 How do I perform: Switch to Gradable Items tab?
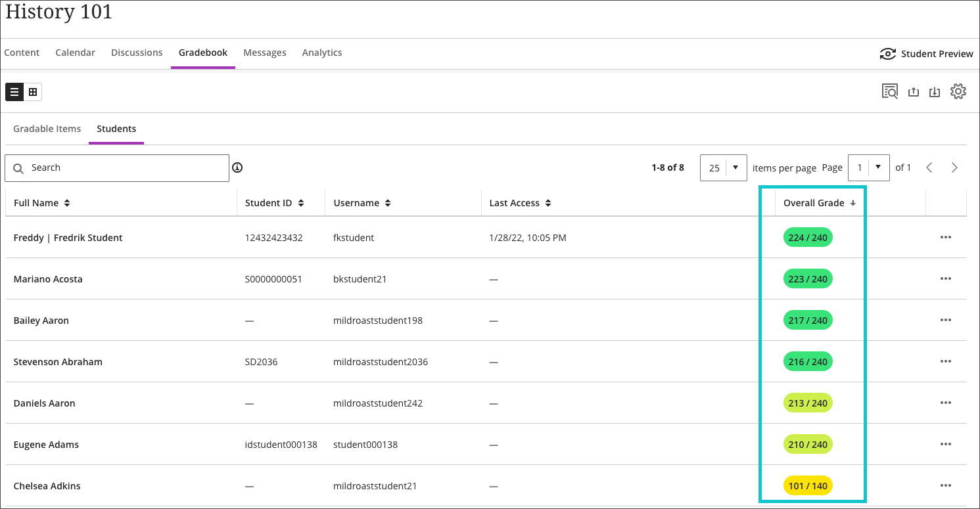click(47, 129)
